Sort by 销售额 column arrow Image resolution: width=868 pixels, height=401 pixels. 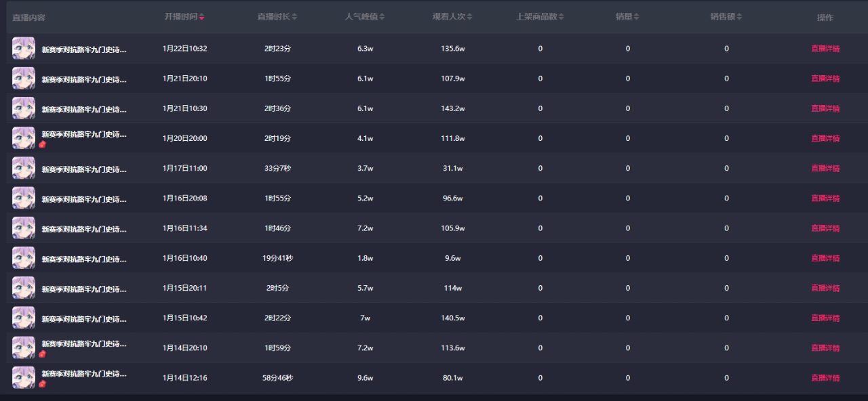click(740, 16)
